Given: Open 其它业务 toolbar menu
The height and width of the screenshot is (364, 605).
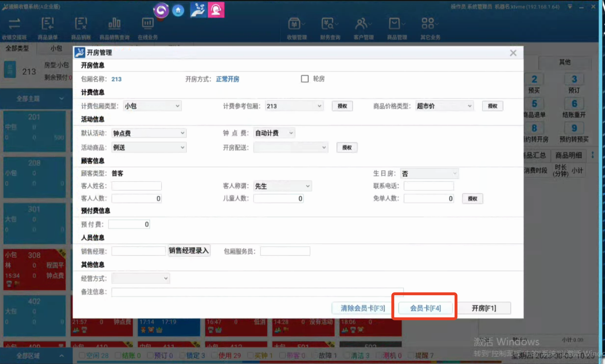Looking at the screenshot, I should [x=430, y=28].
